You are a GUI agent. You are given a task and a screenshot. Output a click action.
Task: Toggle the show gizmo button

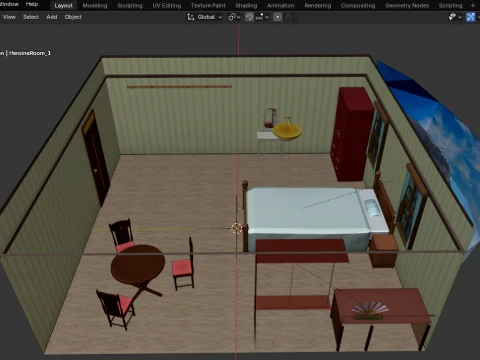coord(470,17)
